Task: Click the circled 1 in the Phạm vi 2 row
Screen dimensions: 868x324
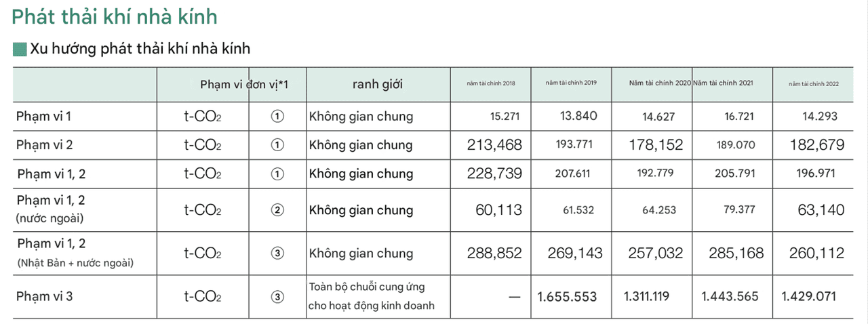Action: [277, 145]
